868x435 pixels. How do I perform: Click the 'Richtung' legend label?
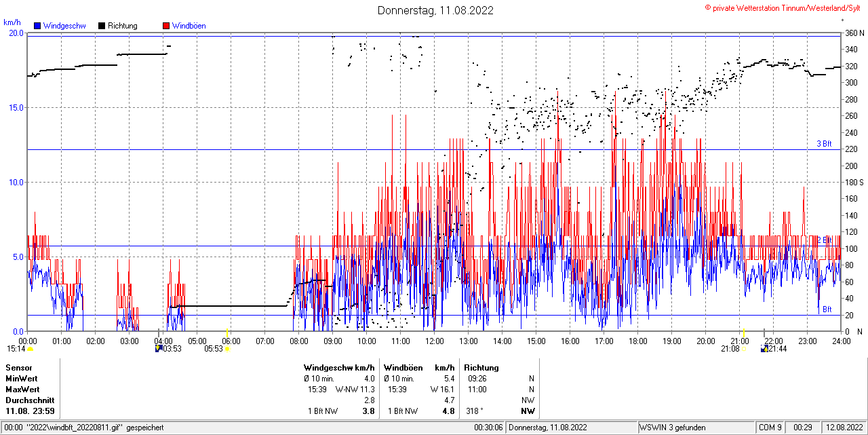click(123, 26)
